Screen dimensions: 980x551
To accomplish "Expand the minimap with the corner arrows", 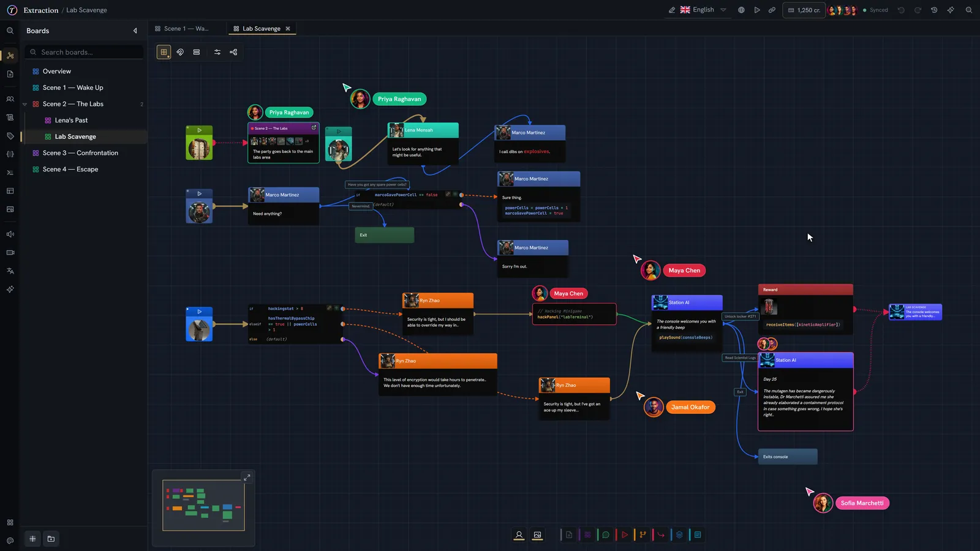I will 247,478.
